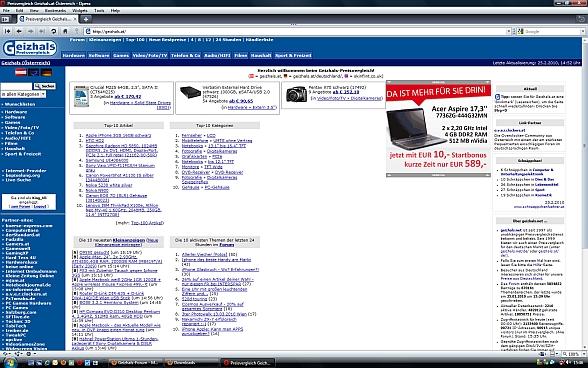The image size is (588, 368).
Task: Select the German flag icon
Action: click(46, 73)
